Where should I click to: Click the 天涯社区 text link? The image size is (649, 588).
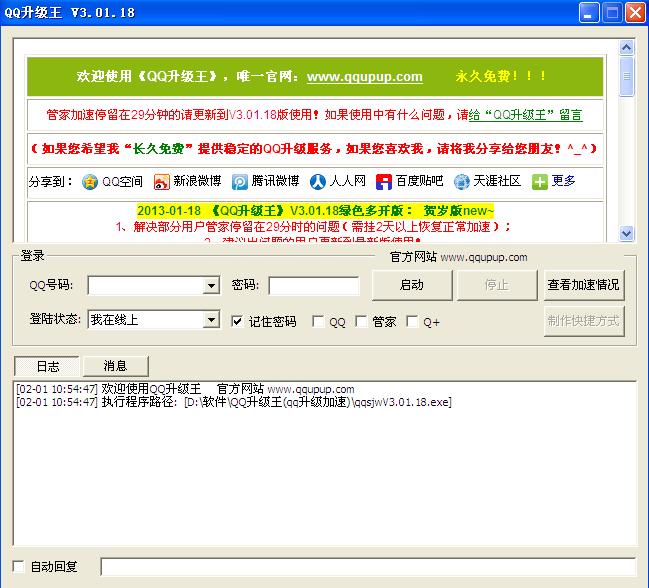pos(497,181)
